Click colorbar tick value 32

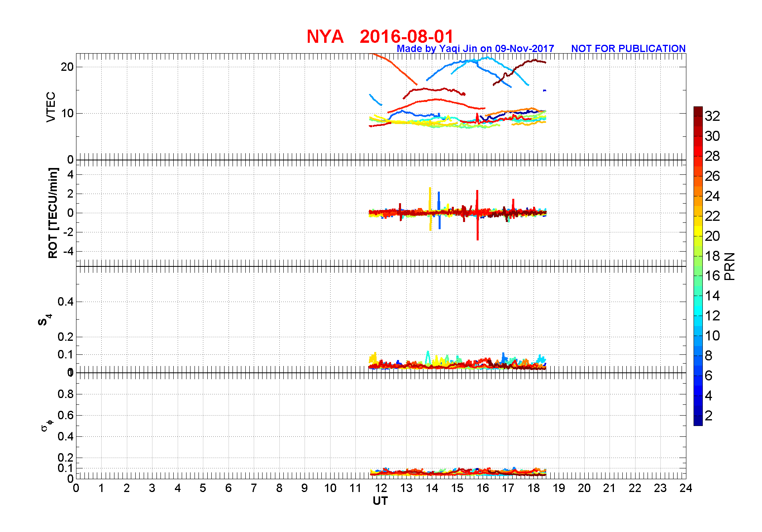click(x=712, y=116)
